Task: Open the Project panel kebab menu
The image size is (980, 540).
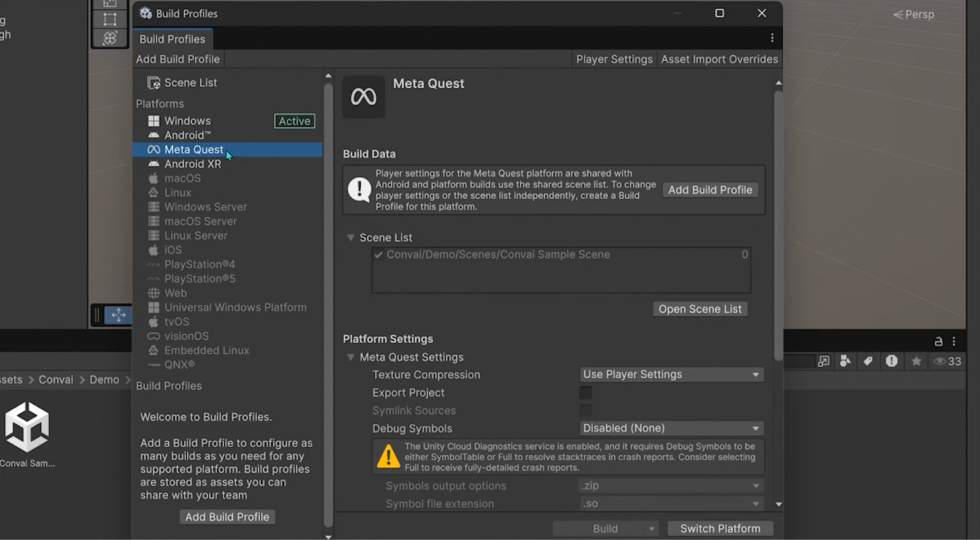Action: pos(954,342)
